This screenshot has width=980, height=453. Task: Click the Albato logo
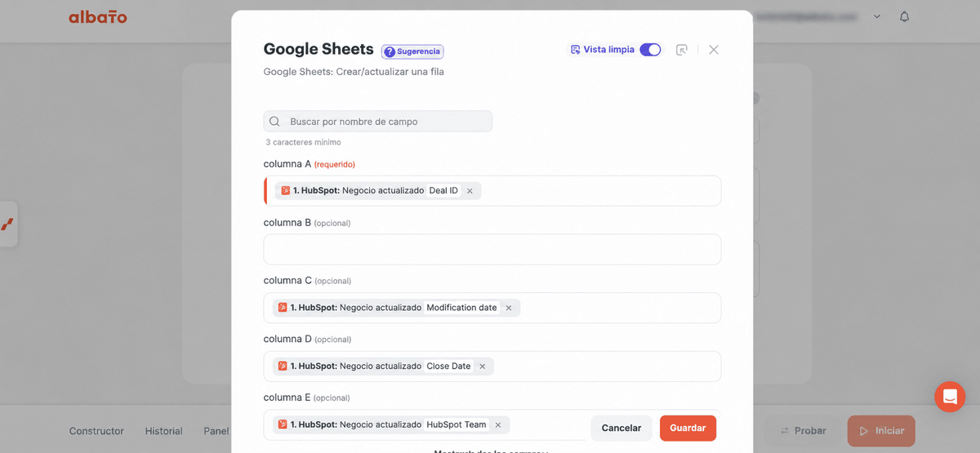click(98, 16)
